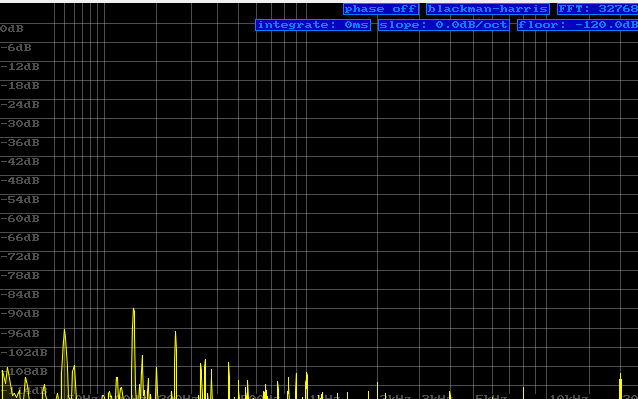
Task: Select the floor -120.0dB control
Action: pos(578,25)
